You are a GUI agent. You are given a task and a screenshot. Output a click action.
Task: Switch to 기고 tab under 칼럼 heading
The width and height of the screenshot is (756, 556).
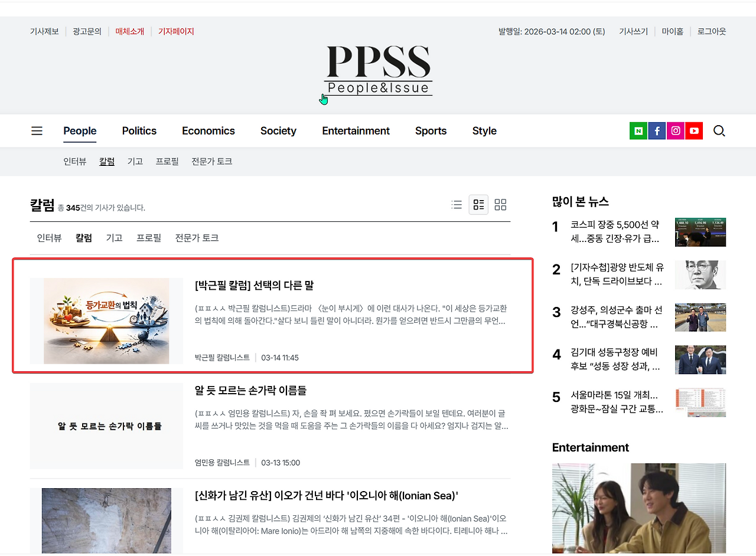114,238
